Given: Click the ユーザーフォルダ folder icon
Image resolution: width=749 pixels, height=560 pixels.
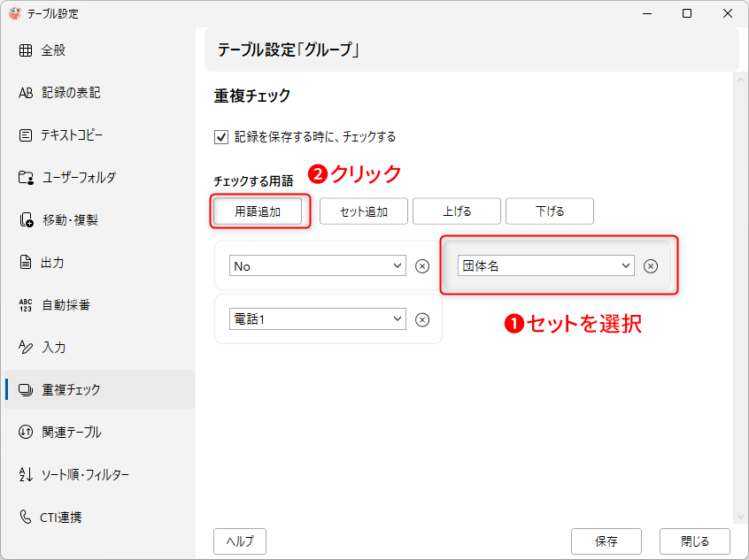Looking at the screenshot, I should (x=26, y=178).
